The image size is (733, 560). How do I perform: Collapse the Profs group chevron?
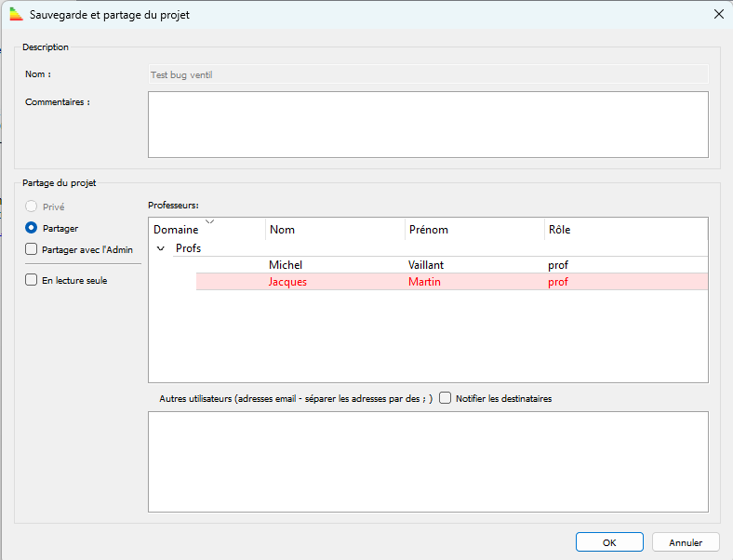coord(162,248)
